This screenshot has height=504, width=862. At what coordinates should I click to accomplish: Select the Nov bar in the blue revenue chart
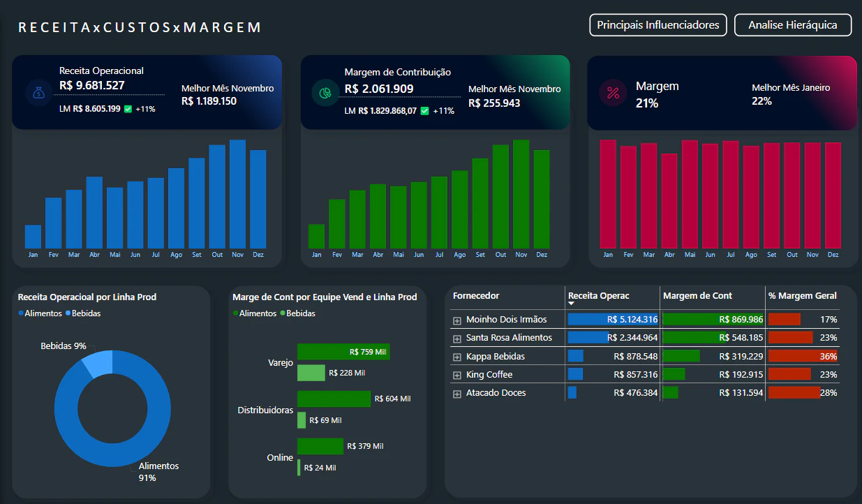tap(237, 194)
